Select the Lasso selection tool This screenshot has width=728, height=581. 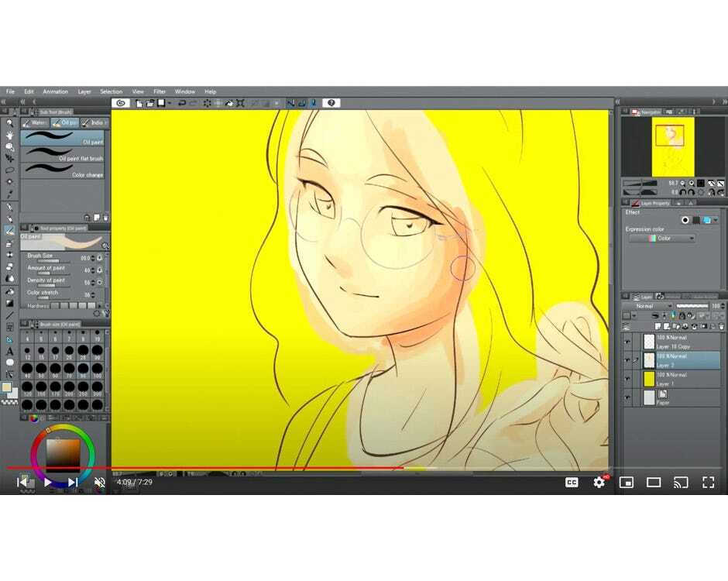tap(9, 170)
